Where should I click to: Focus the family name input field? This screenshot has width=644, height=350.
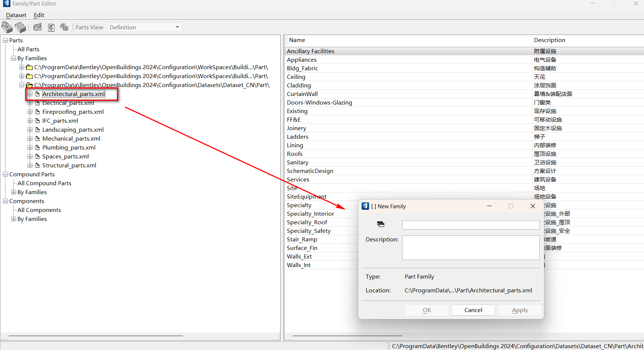(x=471, y=225)
